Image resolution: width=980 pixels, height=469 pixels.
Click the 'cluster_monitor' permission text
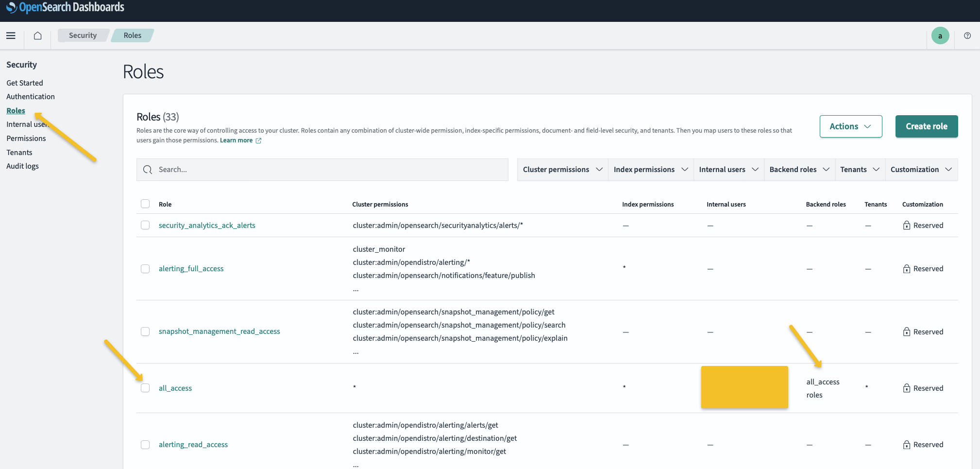coord(379,249)
